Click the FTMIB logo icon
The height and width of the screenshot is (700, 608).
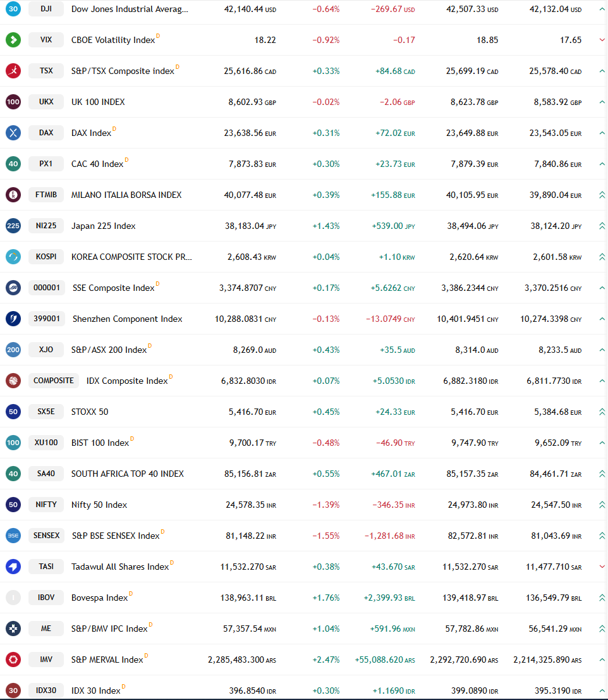tap(13, 195)
